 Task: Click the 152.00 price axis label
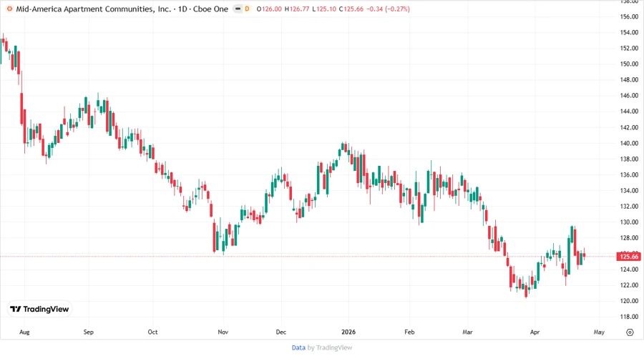click(x=629, y=49)
